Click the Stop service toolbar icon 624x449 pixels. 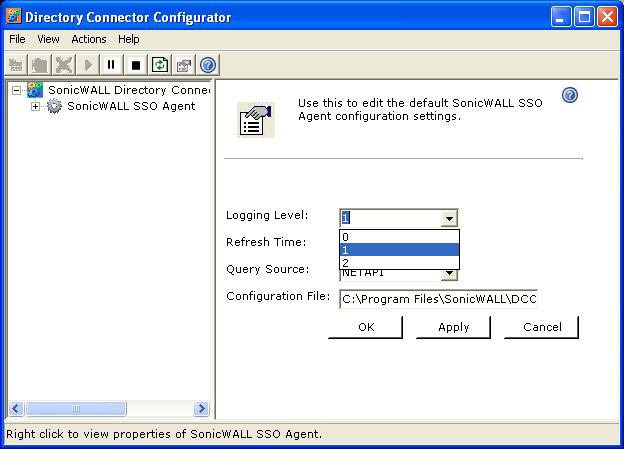136,65
